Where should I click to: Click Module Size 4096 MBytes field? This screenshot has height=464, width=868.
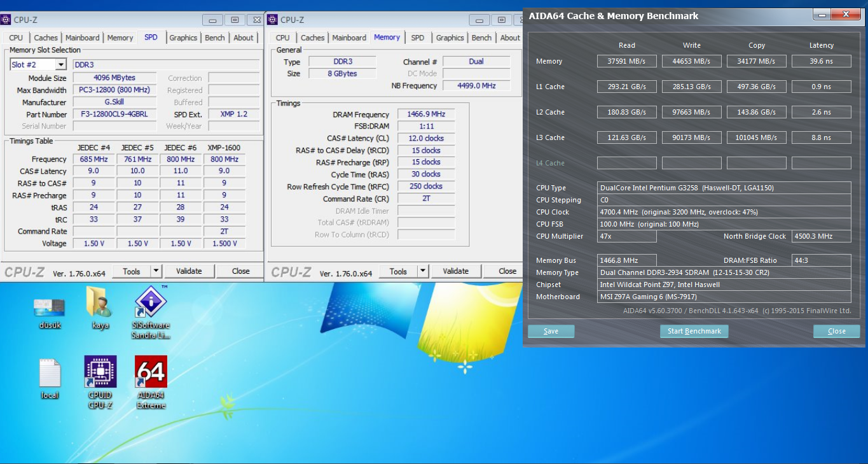click(114, 78)
